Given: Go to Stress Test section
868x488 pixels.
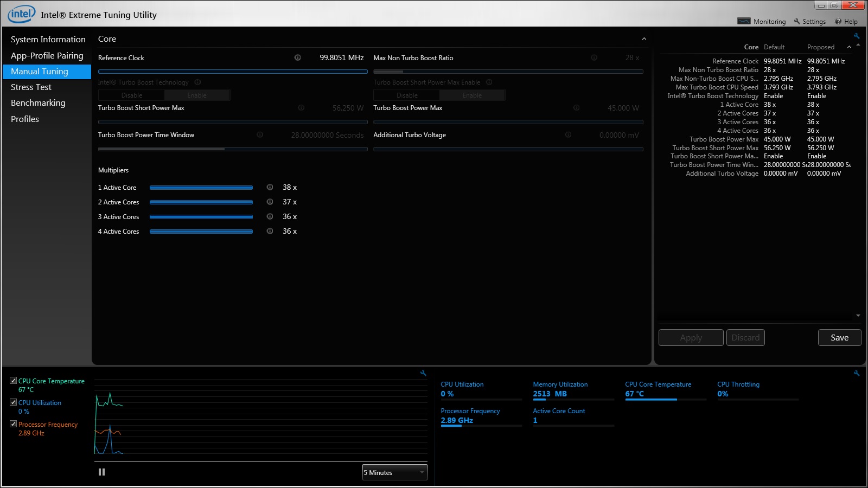Looking at the screenshot, I should [31, 87].
